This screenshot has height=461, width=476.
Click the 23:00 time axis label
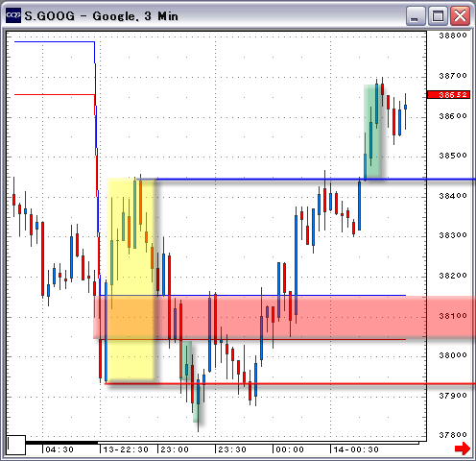pyautogui.click(x=175, y=449)
